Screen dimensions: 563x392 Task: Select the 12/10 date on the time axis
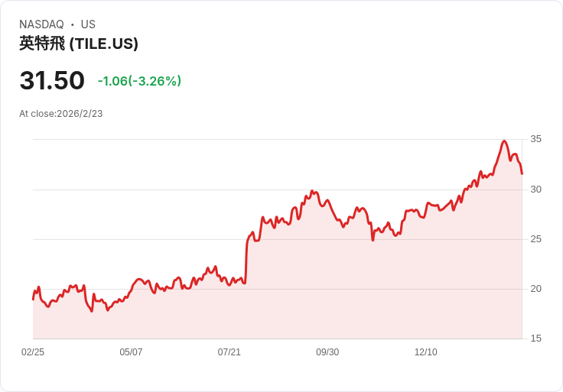(425, 352)
